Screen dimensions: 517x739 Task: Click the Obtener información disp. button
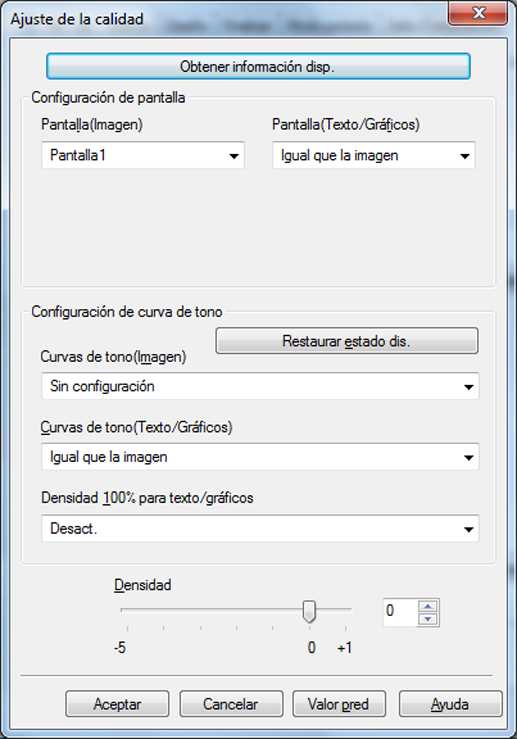point(258,66)
